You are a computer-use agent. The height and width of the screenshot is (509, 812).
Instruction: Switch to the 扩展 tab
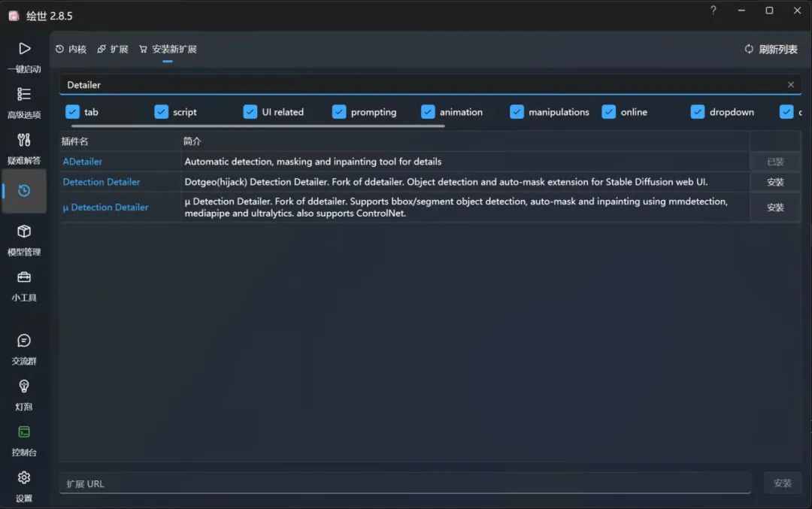click(x=113, y=49)
